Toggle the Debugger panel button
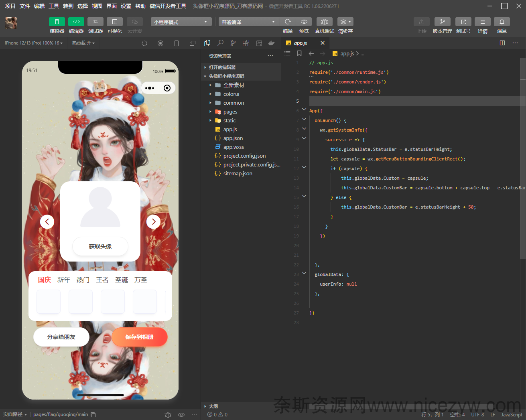 (x=95, y=22)
